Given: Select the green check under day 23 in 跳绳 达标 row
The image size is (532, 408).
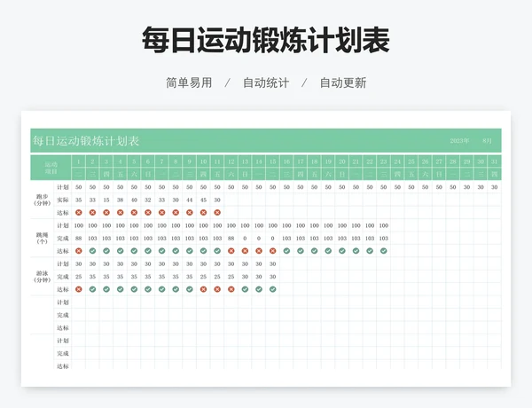Looking at the screenshot, I should tap(384, 251).
